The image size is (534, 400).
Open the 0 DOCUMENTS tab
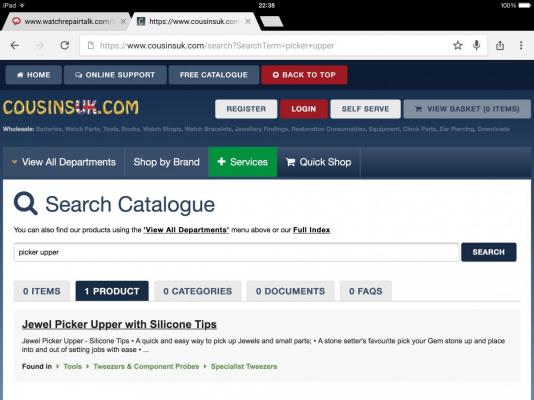(x=290, y=291)
